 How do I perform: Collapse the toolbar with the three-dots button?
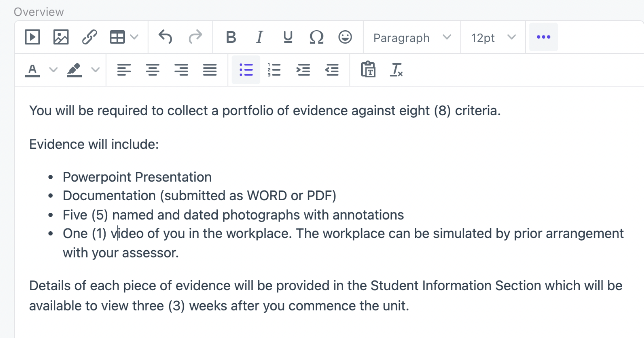coord(544,37)
